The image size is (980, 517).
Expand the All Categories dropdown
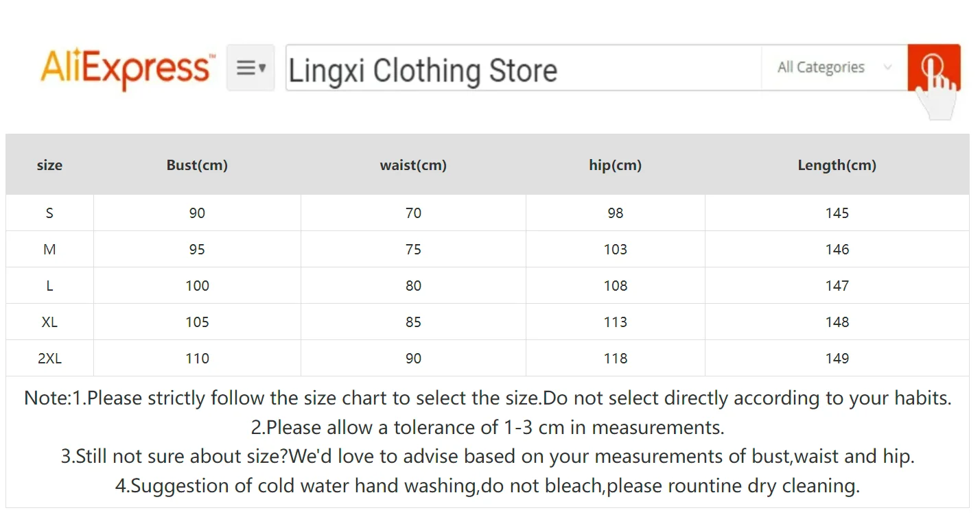tap(835, 67)
